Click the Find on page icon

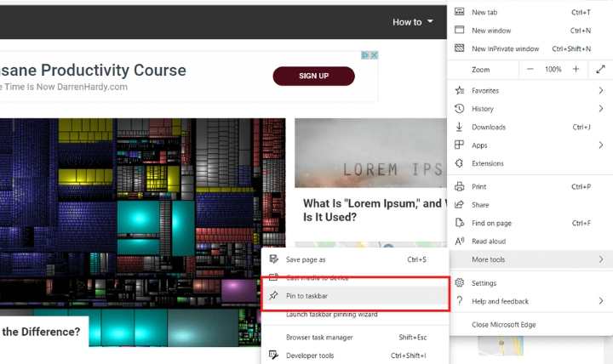tap(460, 223)
